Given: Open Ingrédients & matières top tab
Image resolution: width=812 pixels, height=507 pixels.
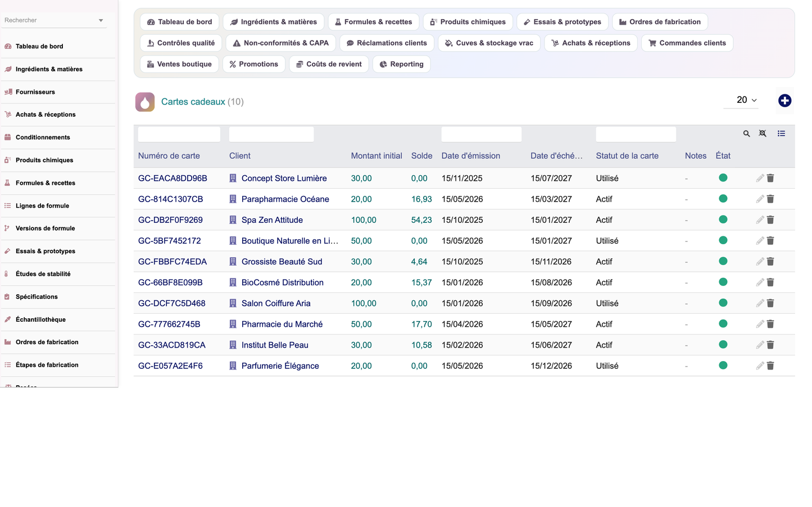Looking at the screenshot, I should (274, 22).
